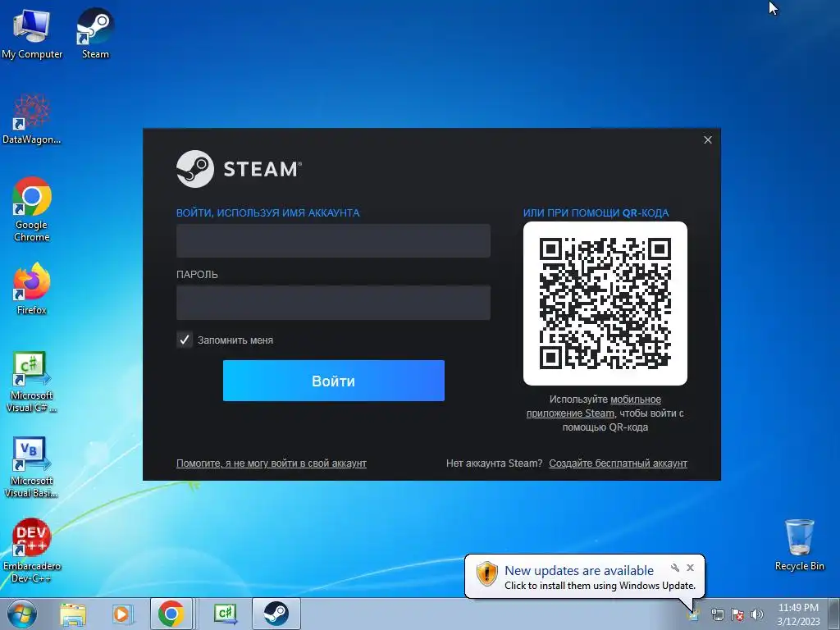Click the Windows Update tray icon
This screenshot has width=840, height=630.
click(x=694, y=614)
